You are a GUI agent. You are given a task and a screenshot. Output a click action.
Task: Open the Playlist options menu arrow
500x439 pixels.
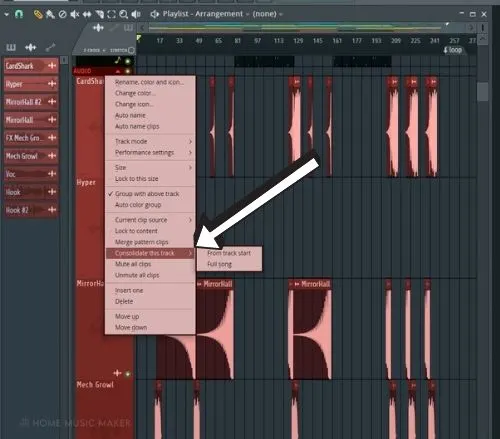(6, 14)
